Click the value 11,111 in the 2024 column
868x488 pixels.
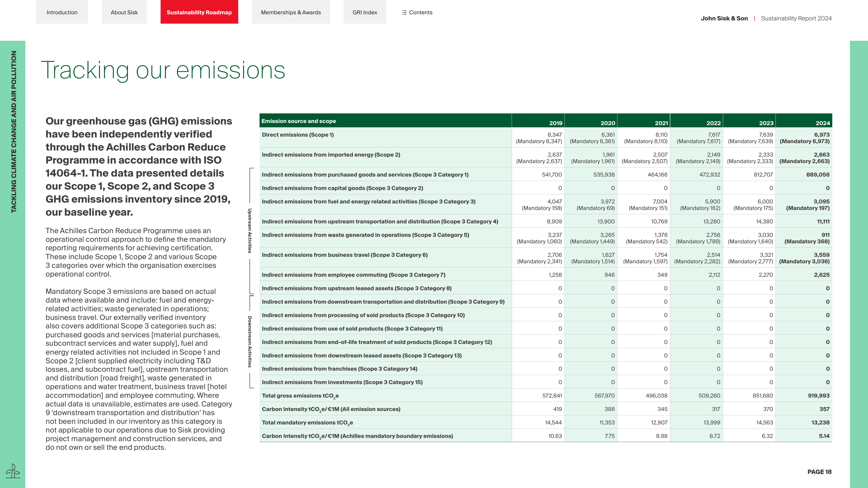[x=823, y=221]
